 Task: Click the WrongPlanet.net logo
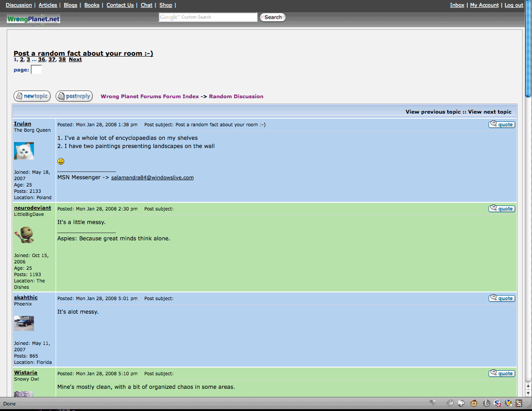pyautogui.click(x=32, y=19)
